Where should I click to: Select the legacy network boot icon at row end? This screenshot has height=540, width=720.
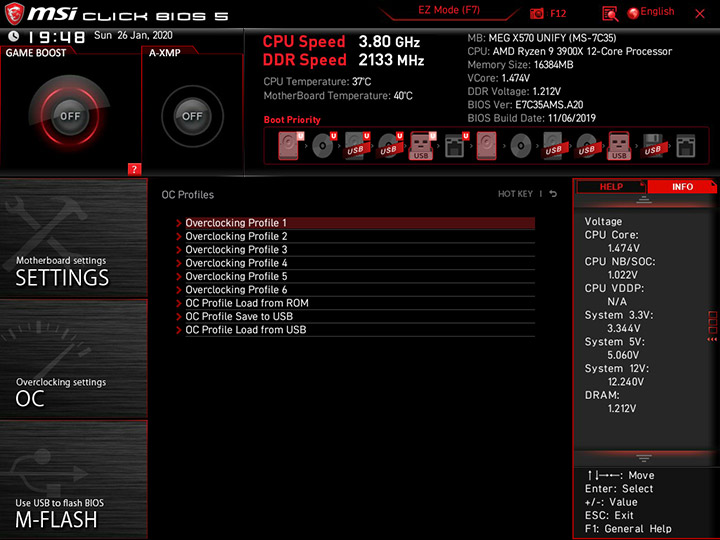(686, 146)
